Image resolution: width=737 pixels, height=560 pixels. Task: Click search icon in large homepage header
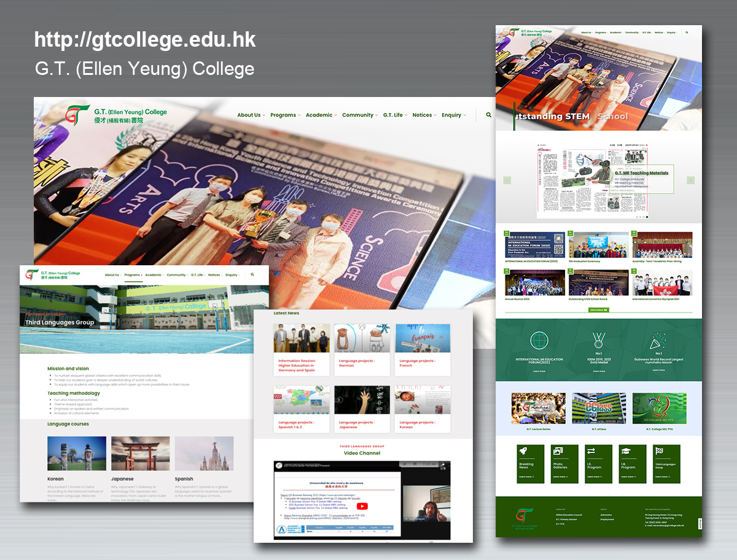[x=489, y=115]
